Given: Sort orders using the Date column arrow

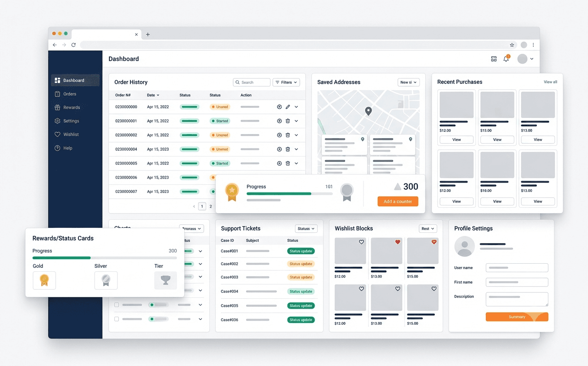Looking at the screenshot, I should (158, 95).
